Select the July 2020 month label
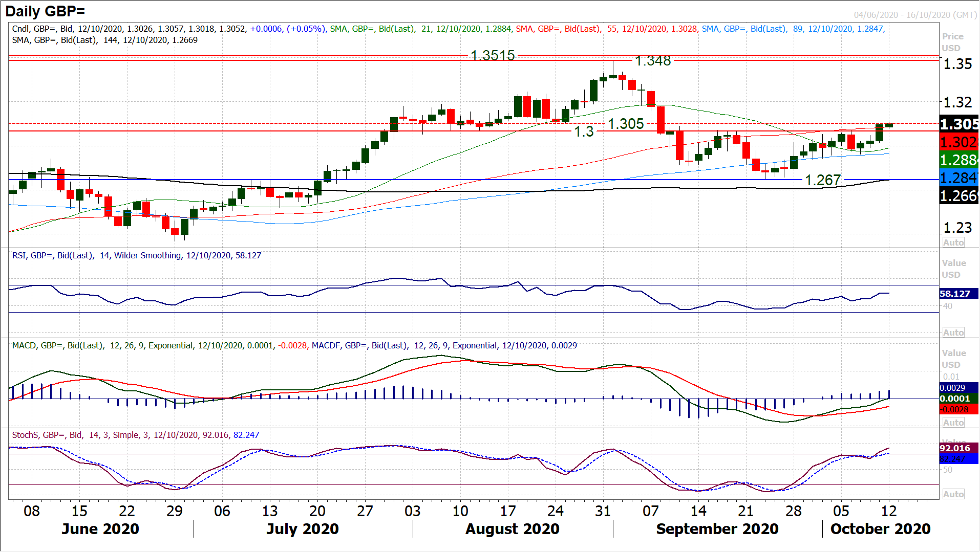 click(x=302, y=529)
